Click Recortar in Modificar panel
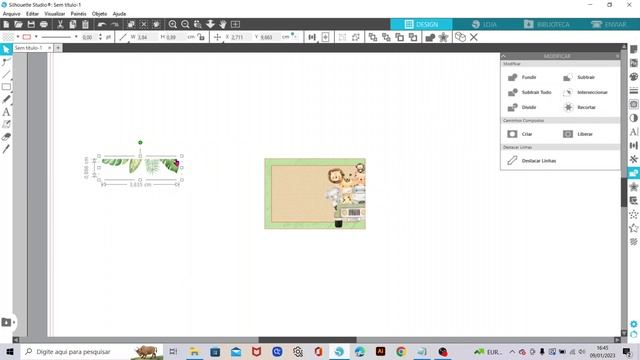 pos(579,107)
